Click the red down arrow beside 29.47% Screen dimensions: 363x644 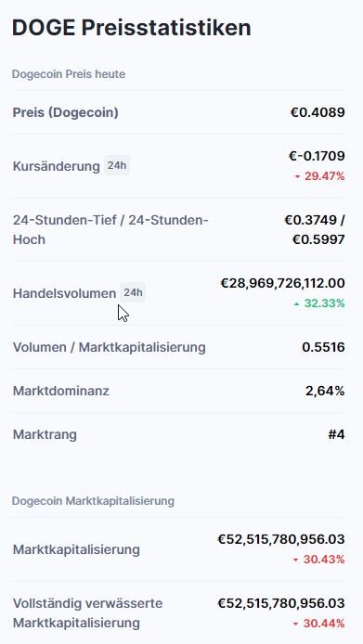click(297, 177)
